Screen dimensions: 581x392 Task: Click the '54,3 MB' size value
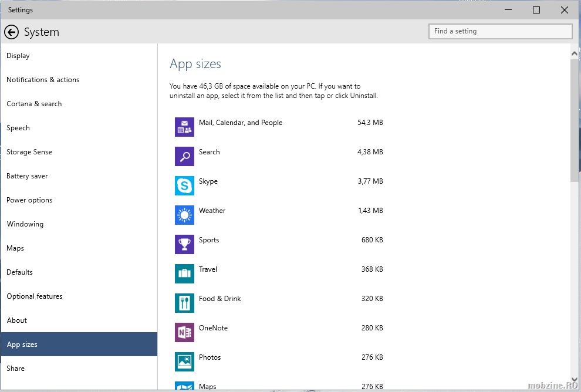370,123
